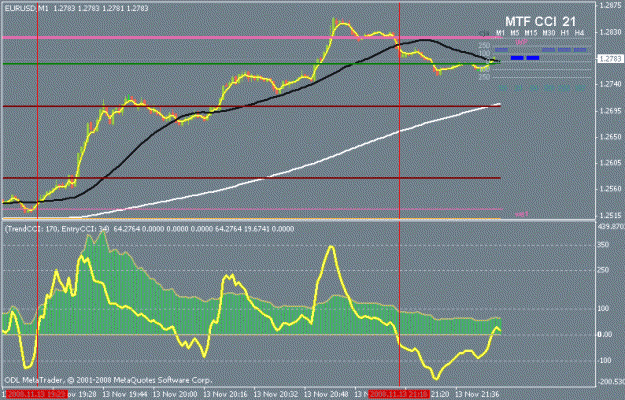The width and height of the screenshot is (625, 400).
Task: Click the M1 timeframe label in MTF CCI
Action: coord(501,33)
